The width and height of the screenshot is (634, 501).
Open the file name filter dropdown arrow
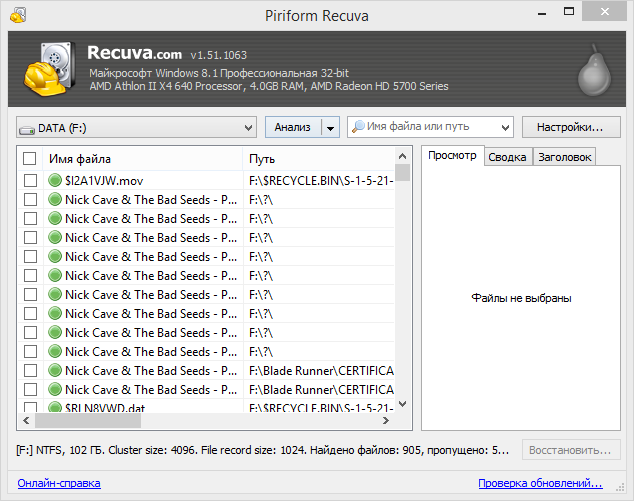click(505, 128)
